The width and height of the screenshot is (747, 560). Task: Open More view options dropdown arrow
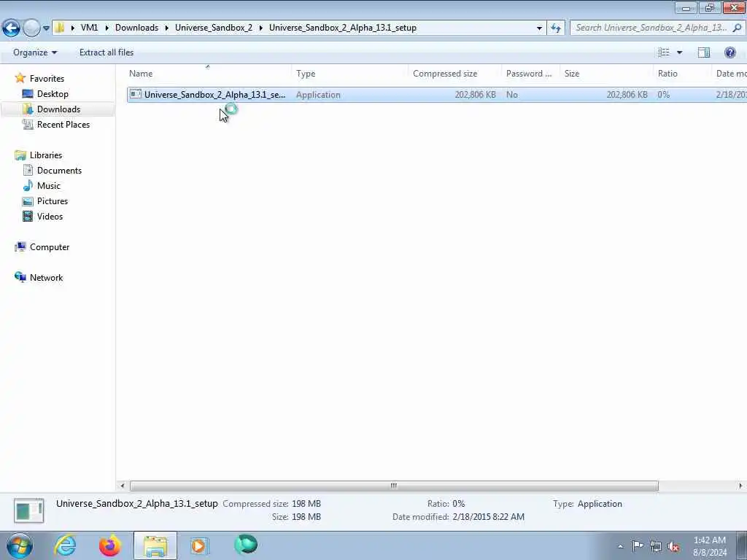pyautogui.click(x=679, y=52)
